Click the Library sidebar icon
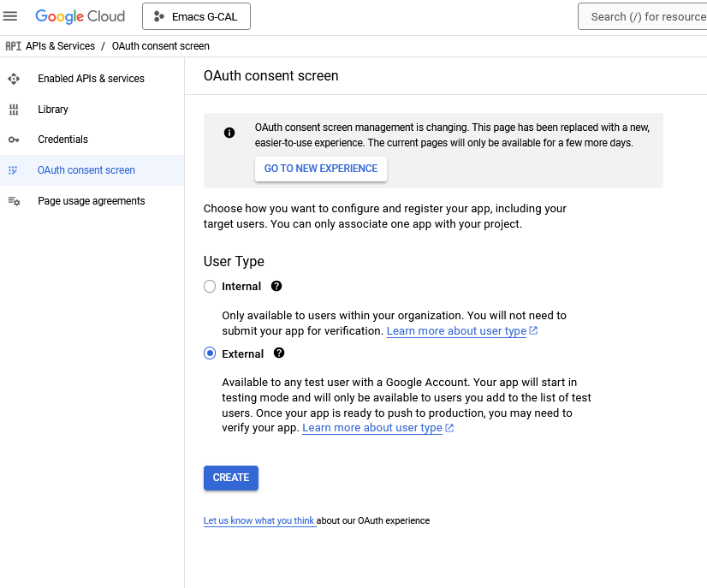The width and height of the screenshot is (707, 588). 14,110
